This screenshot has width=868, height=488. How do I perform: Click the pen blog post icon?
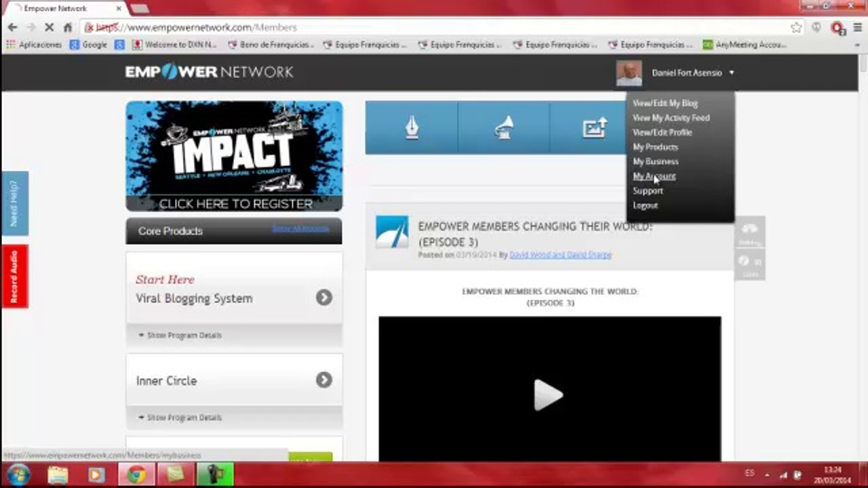pyautogui.click(x=412, y=127)
